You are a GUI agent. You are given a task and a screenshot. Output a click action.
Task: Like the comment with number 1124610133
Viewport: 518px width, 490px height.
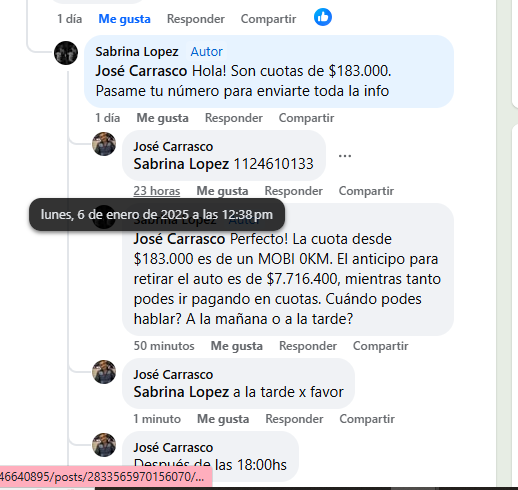222,191
